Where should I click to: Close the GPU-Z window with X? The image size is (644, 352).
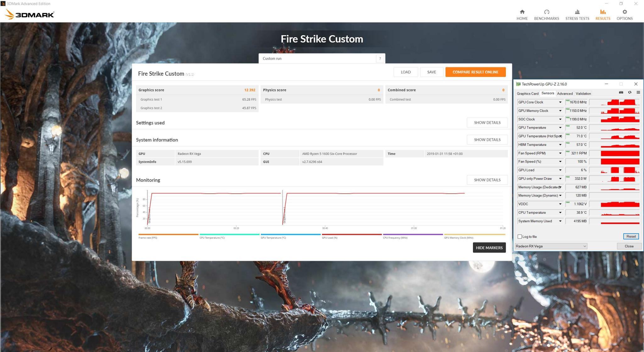click(x=636, y=84)
